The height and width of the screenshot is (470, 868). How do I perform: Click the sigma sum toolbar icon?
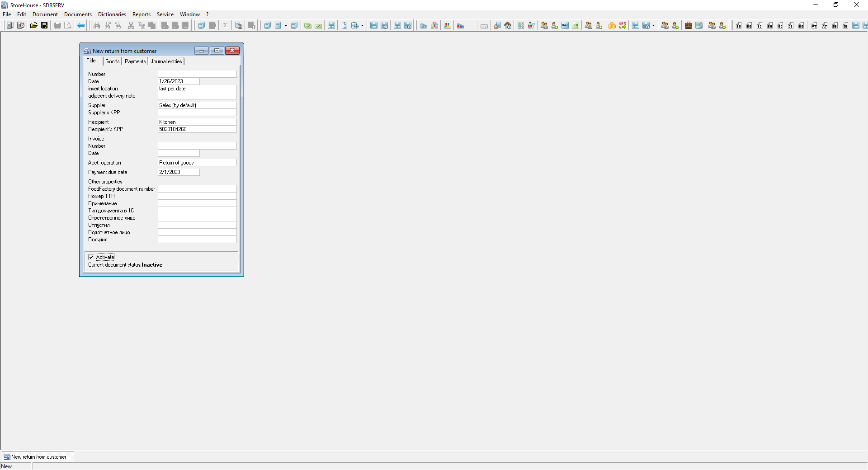tap(225, 25)
